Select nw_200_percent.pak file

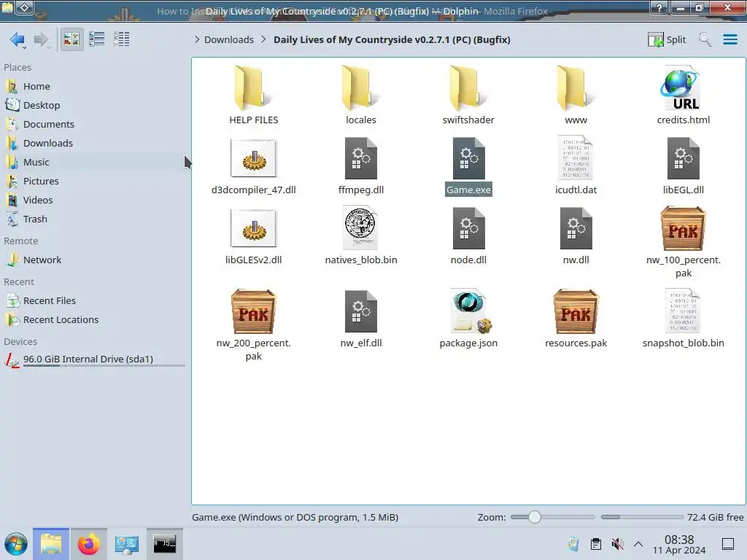click(253, 325)
